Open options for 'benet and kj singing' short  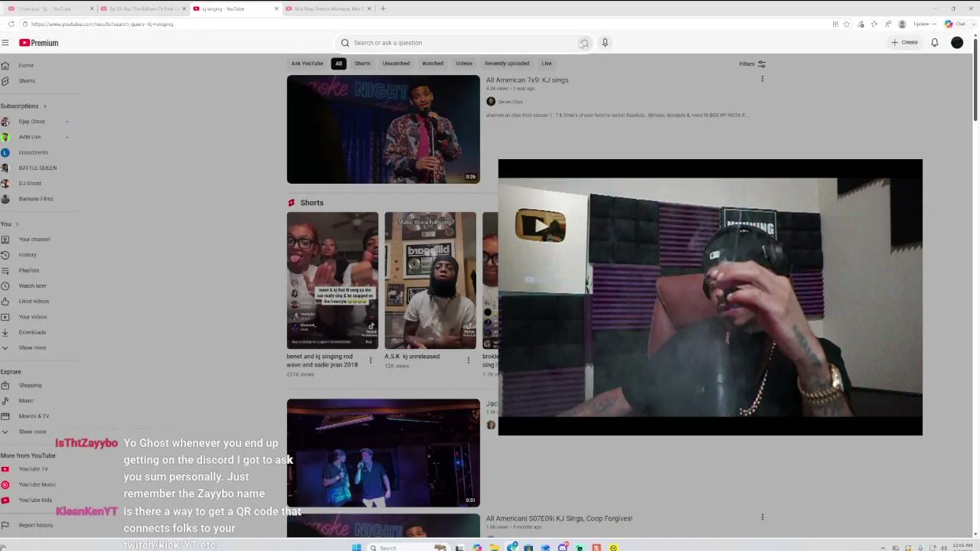point(371,360)
